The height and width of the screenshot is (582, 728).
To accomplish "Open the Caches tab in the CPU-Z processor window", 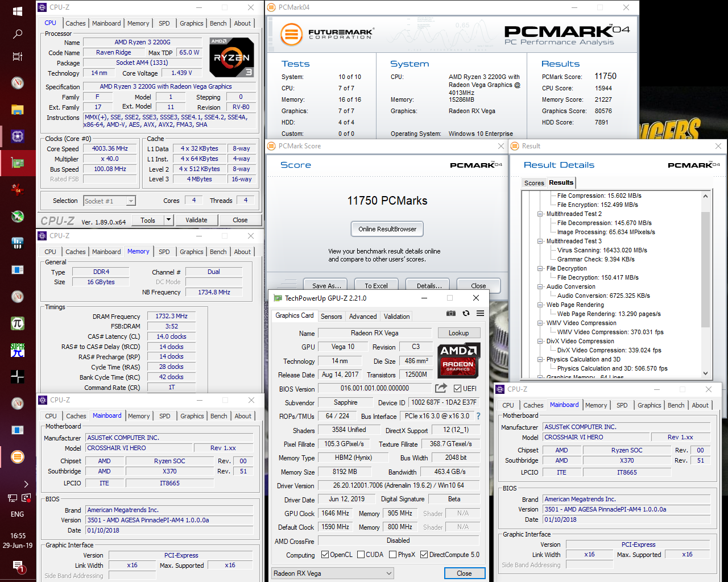I will tap(76, 23).
